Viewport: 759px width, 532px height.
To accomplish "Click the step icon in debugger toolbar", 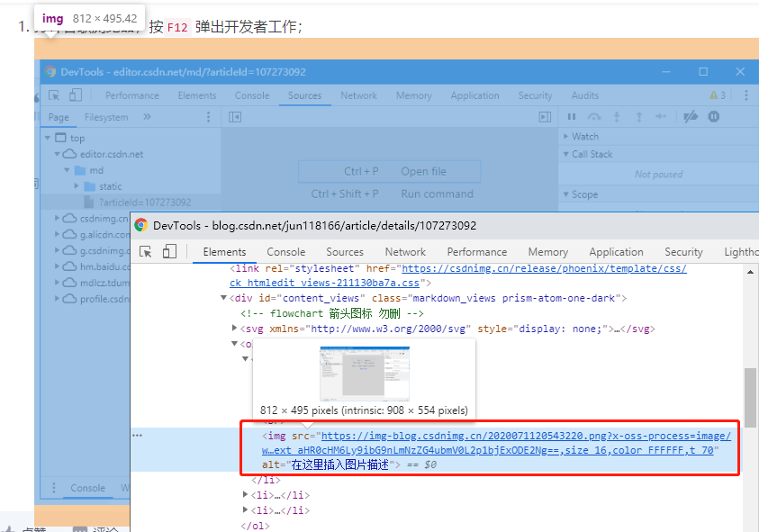I will 661,117.
